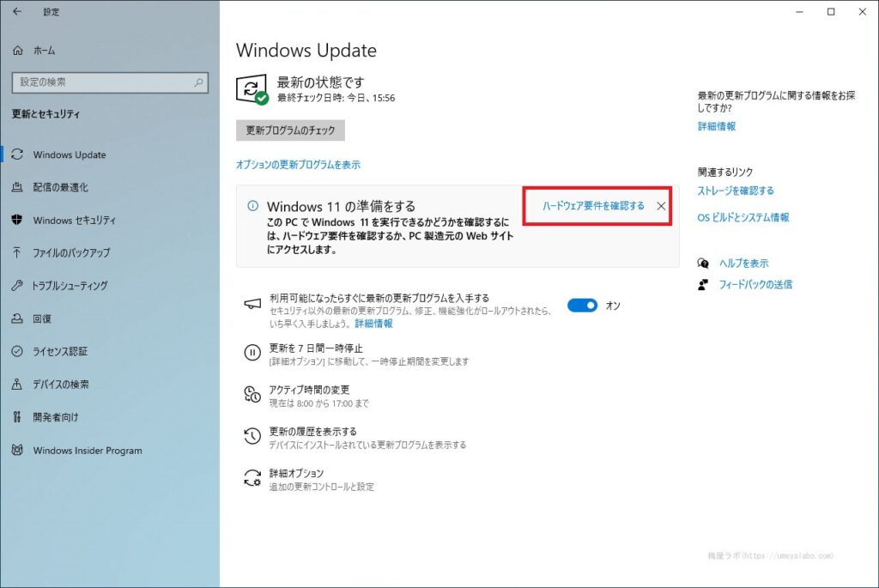
Task: Click the history icon for 更新の履歴を表示する
Action: (x=252, y=436)
